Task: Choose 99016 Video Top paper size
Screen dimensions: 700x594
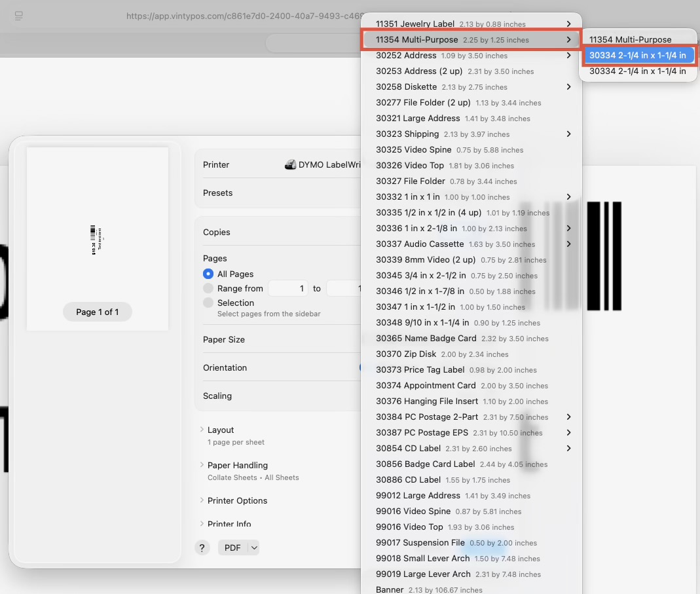Action: (x=471, y=527)
